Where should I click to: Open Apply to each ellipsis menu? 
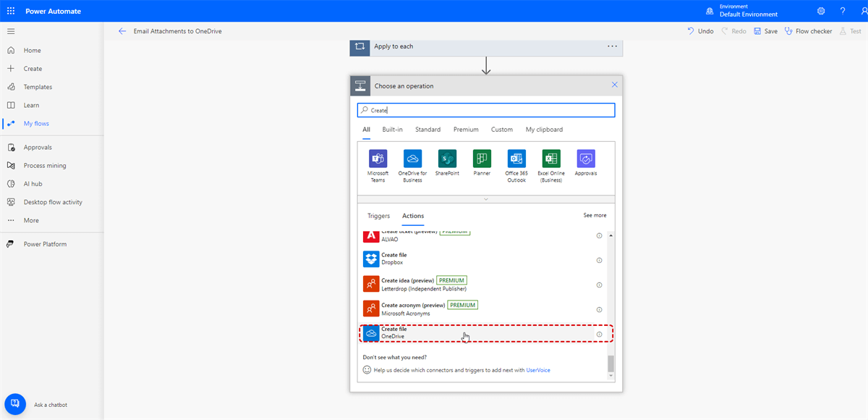pyautogui.click(x=613, y=46)
